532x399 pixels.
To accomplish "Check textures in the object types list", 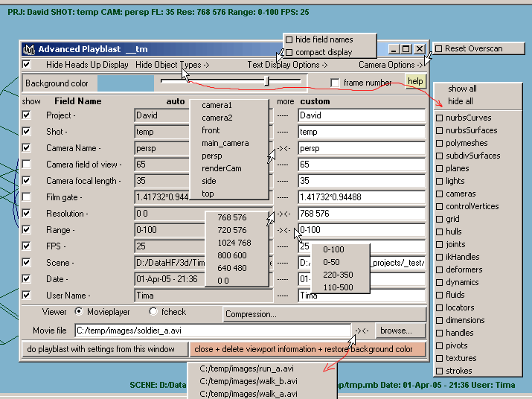I will click(x=440, y=358).
